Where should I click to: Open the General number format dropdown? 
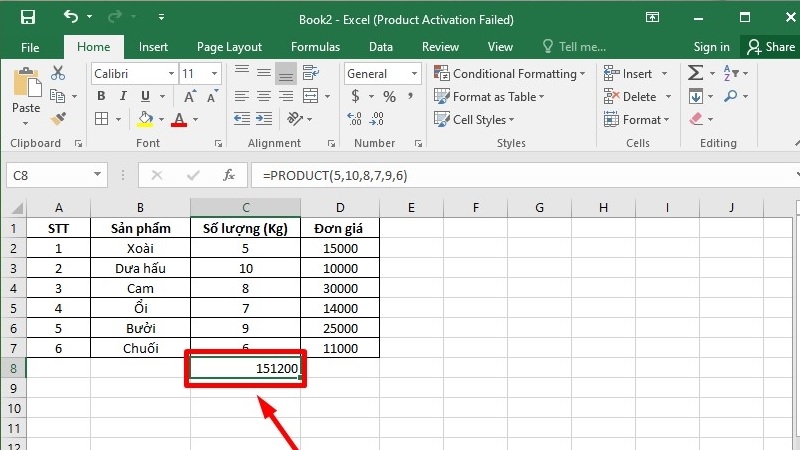[414, 73]
